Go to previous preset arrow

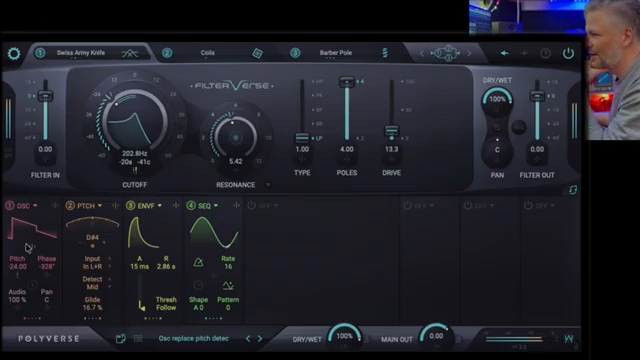point(248,339)
